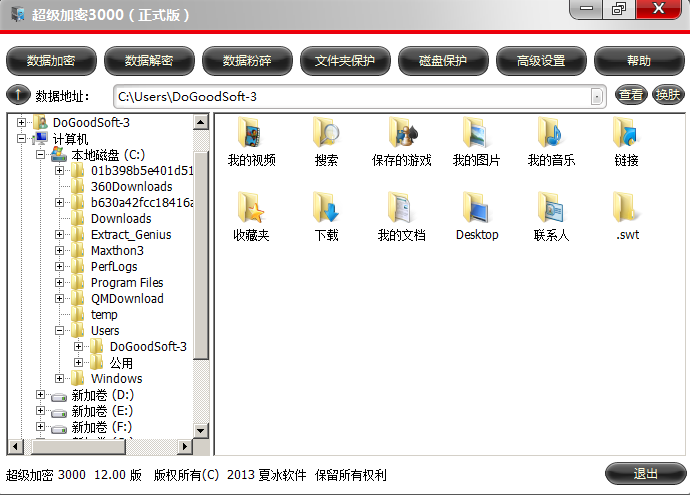Click the 换肤 skin button
690x495 pixels.
pyautogui.click(x=668, y=95)
